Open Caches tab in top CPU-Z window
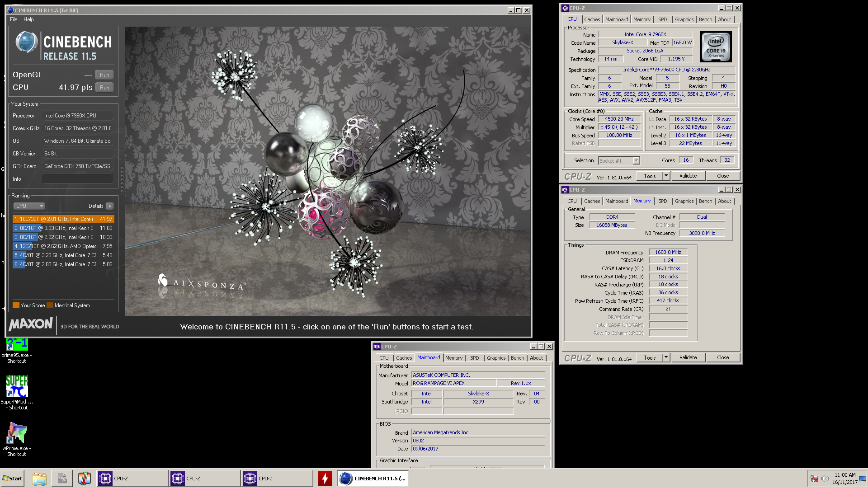868x488 pixels. [x=592, y=19]
